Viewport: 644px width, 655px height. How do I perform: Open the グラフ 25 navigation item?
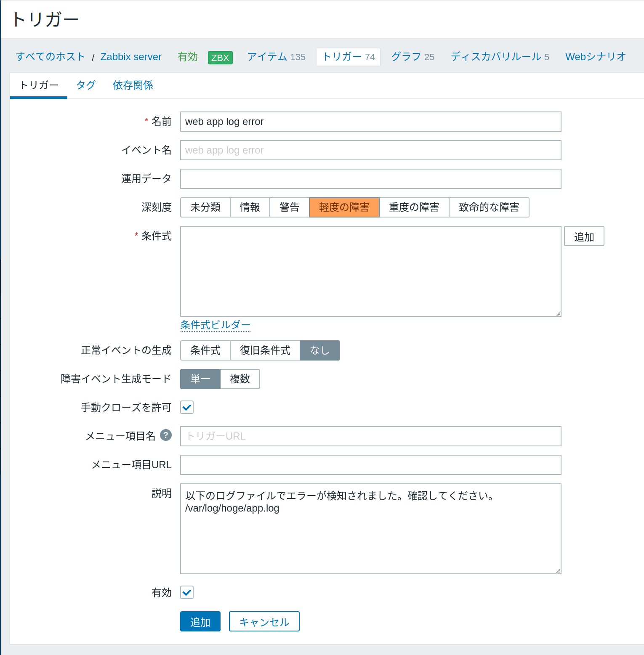(x=412, y=57)
